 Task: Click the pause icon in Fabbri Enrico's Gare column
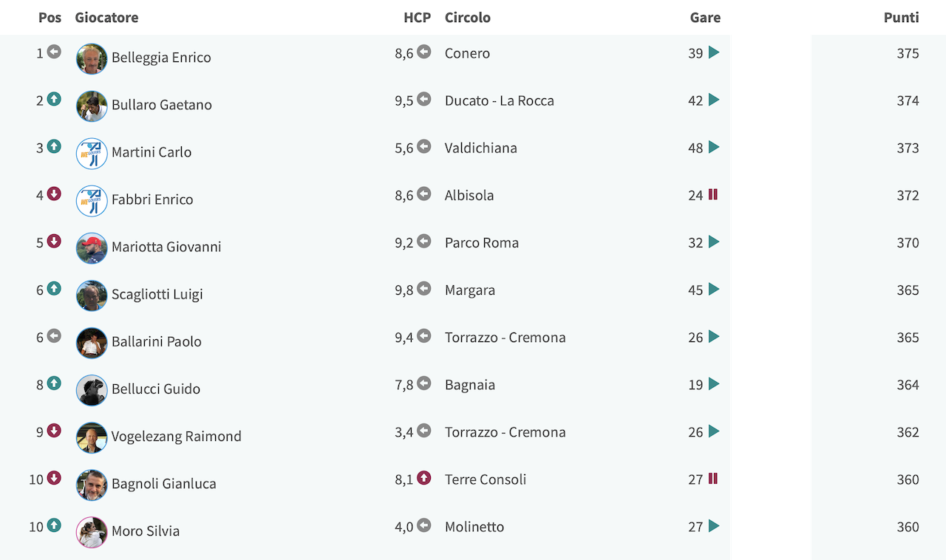click(x=713, y=194)
